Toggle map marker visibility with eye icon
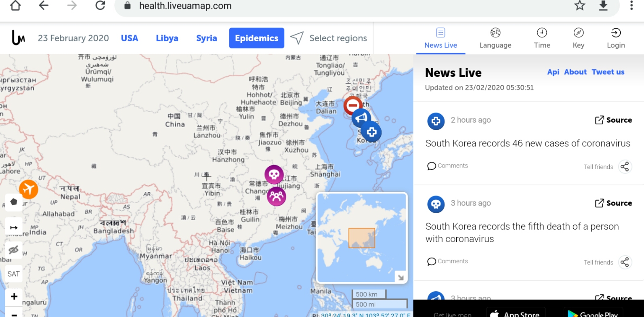 point(14,250)
